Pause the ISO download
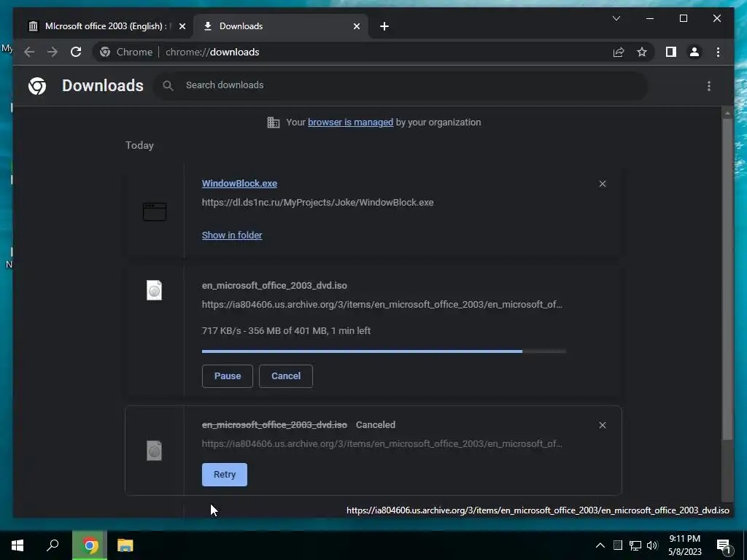 point(228,376)
